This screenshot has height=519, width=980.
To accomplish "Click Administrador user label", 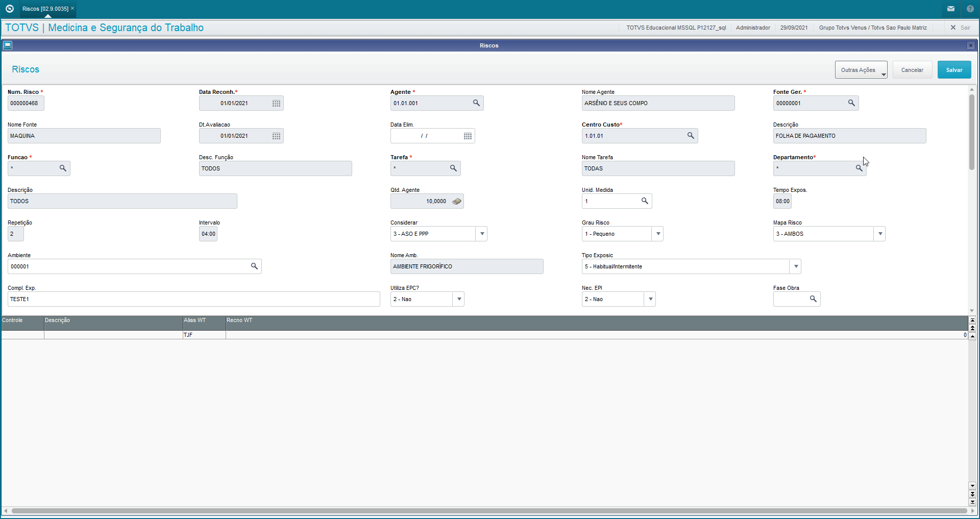I will click(x=753, y=28).
